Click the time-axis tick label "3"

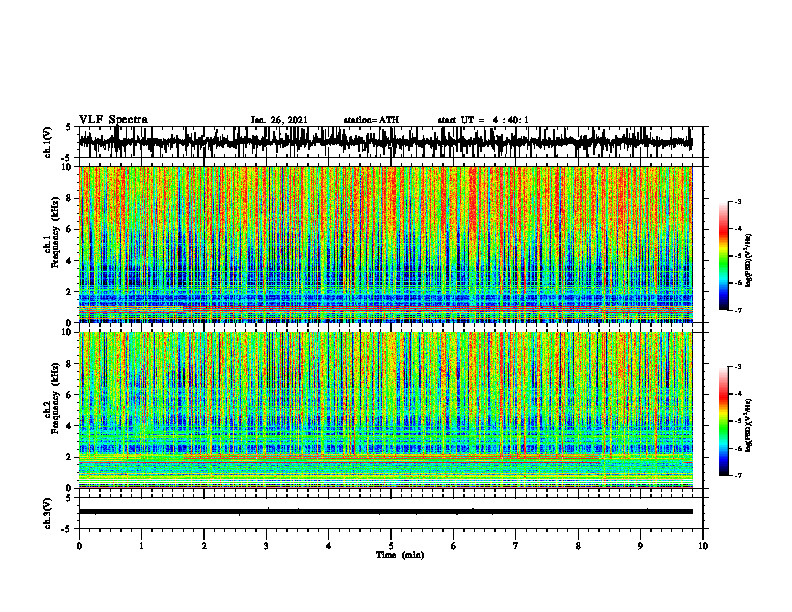266,546
